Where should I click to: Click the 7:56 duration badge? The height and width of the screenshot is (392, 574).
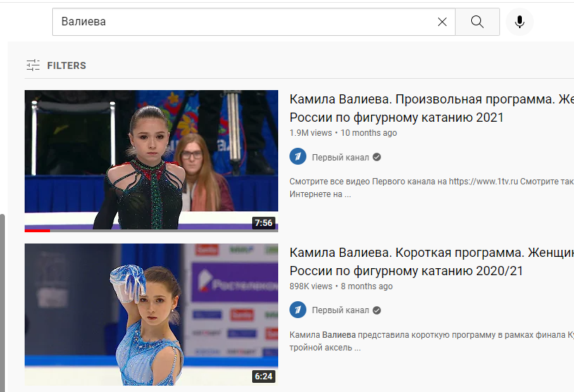point(263,222)
